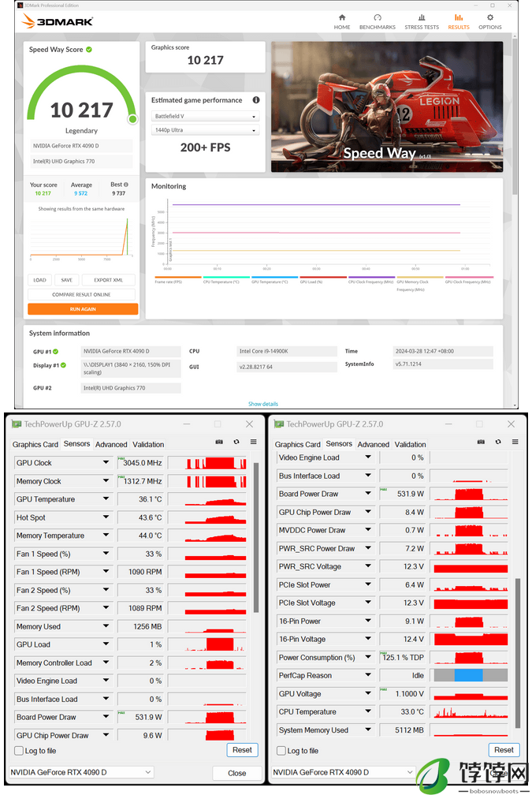Switch to Graphics Card tab in right GPU-Z

coord(297,444)
